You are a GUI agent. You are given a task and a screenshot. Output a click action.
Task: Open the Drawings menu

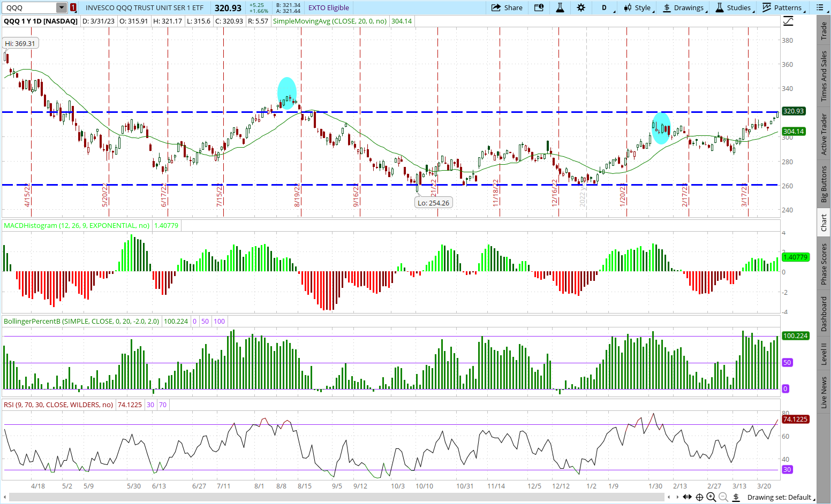684,7
